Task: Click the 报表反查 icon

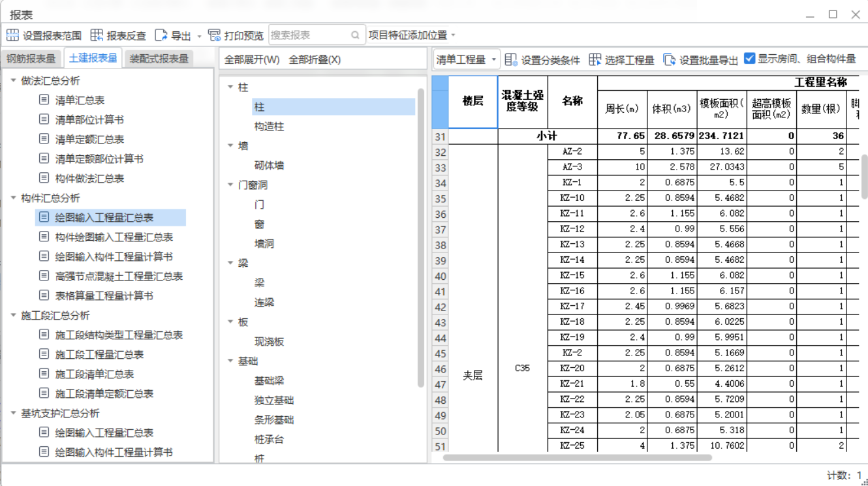Action: (x=97, y=35)
